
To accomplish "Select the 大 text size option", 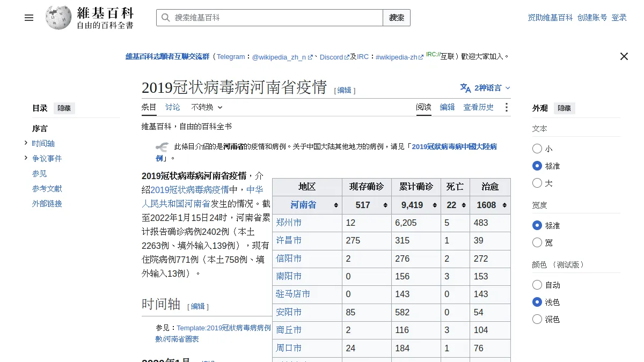I will coord(537,183).
